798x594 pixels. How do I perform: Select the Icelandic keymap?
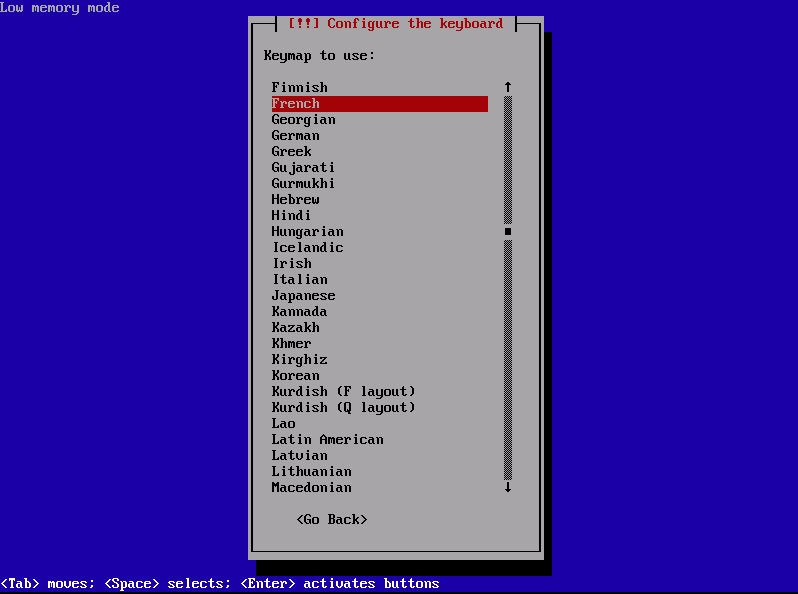click(380, 247)
